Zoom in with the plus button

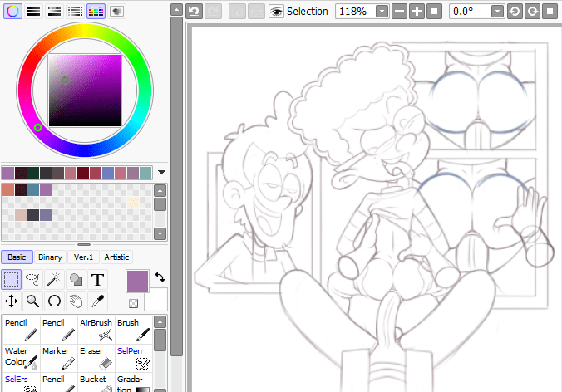[x=417, y=12]
